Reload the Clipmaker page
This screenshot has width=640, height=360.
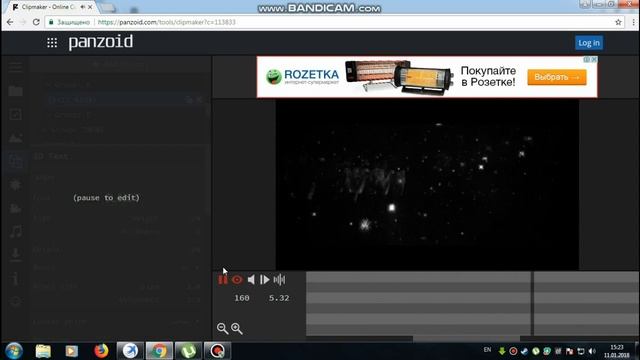coord(36,22)
